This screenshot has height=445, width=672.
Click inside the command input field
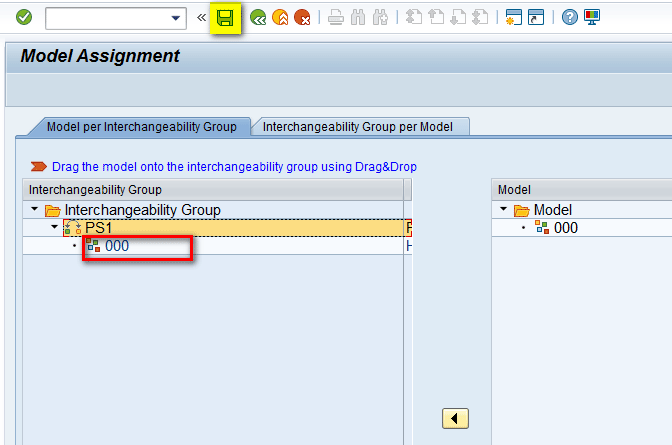tap(106, 18)
